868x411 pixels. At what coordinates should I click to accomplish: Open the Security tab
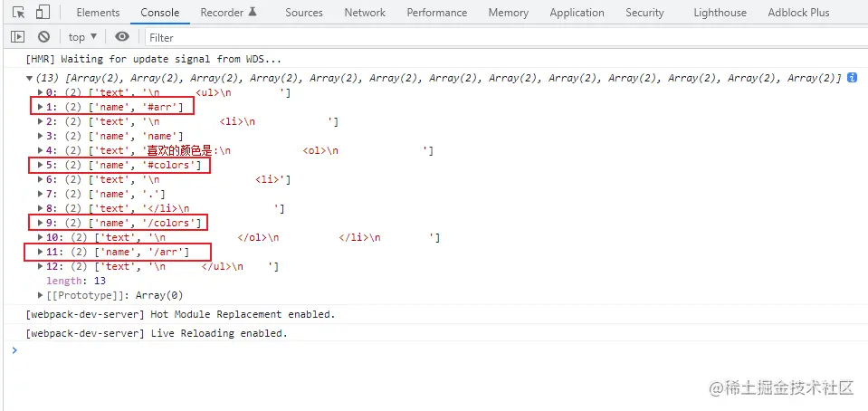click(x=644, y=12)
